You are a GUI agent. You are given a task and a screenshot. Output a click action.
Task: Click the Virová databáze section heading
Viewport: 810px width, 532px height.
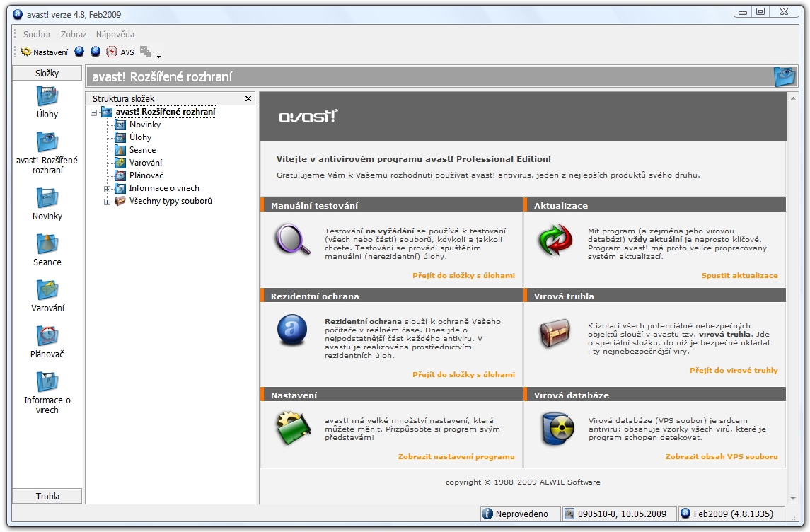572,395
